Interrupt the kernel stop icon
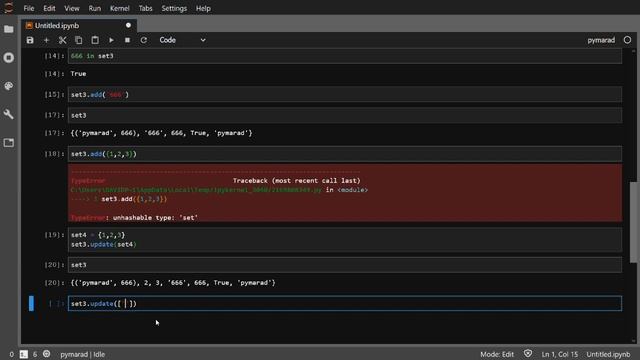640x360 pixels. click(127, 40)
